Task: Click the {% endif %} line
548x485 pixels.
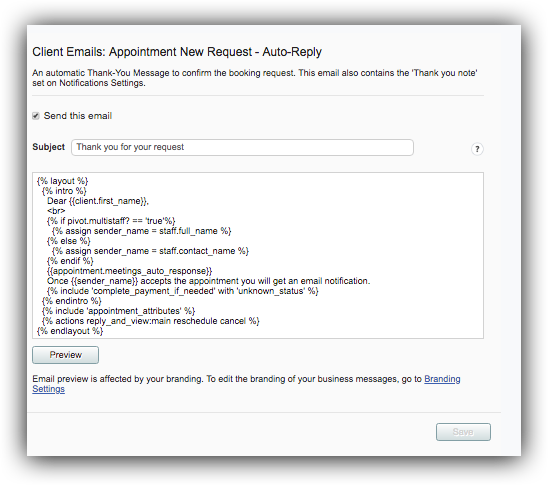Action: 70,261
